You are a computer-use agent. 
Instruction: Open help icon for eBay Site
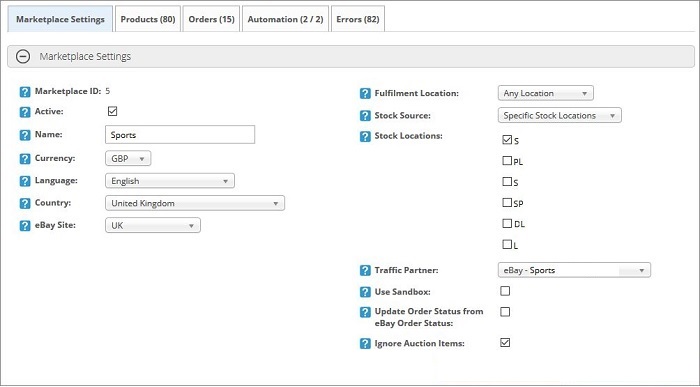(x=25, y=225)
